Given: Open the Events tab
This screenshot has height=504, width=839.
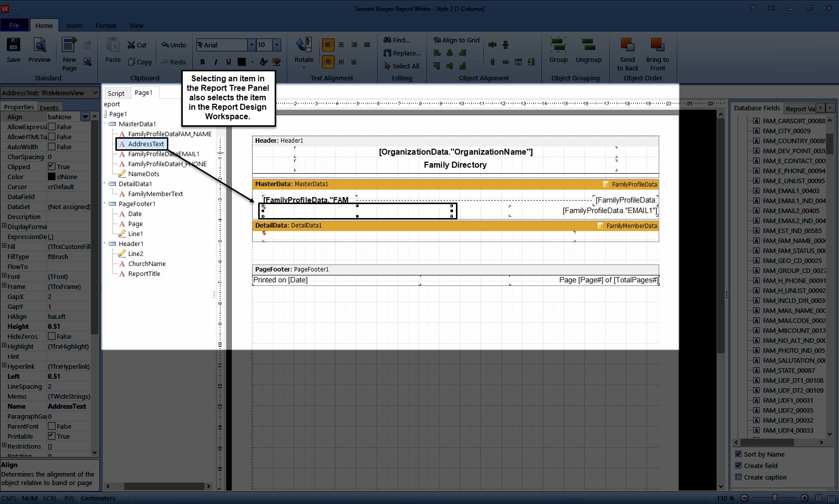Looking at the screenshot, I should (x=49, y=107).
